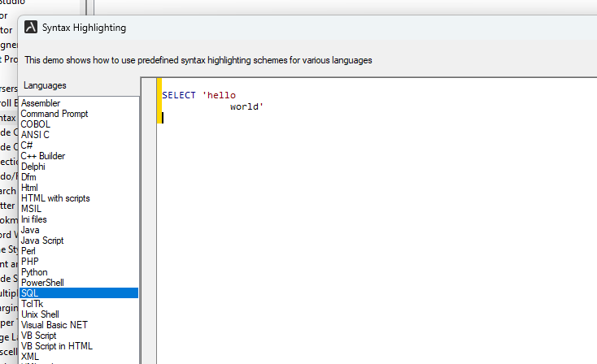Select Assembler in the Languages list
Viewport: 597px width, 364px height.
[x=41, y=103]
